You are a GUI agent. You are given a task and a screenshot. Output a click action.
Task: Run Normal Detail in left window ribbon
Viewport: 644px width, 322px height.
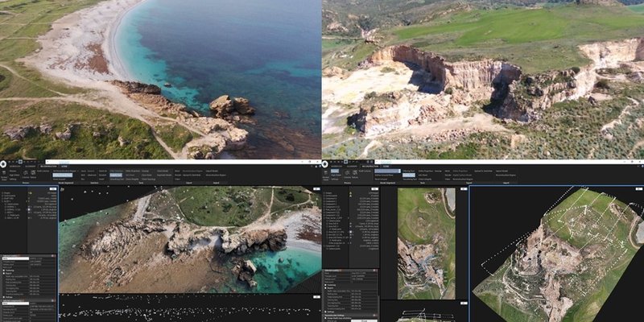tap(4, 175)
